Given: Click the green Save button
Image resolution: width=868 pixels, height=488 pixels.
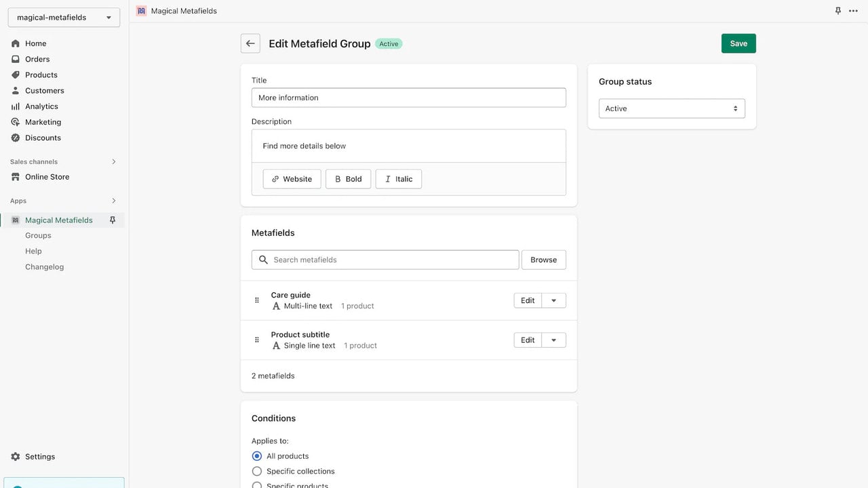Looking at the screenshot, I should (738, 43).
